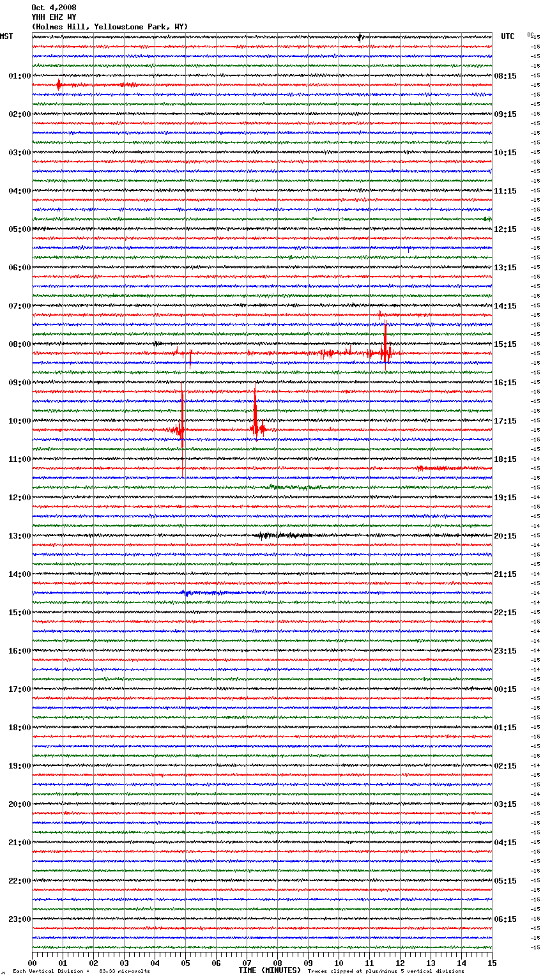This screenshot has height=980, width=543.
Task: Click the 12:15 UTC time label
Action: click(x=505, y=229)
